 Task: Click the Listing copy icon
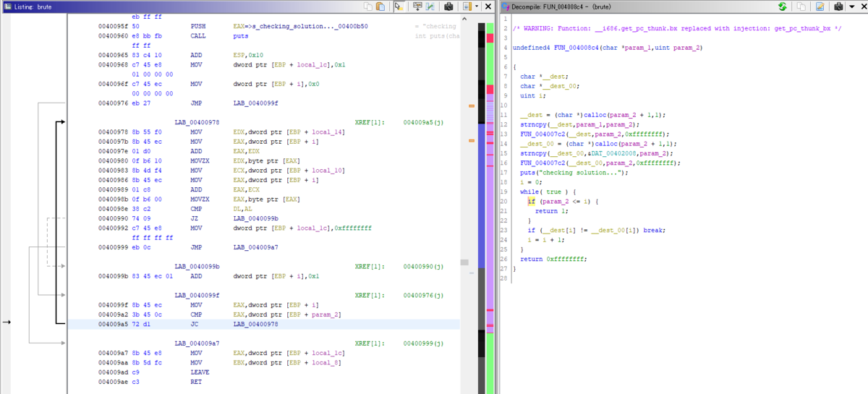point(369,7)
